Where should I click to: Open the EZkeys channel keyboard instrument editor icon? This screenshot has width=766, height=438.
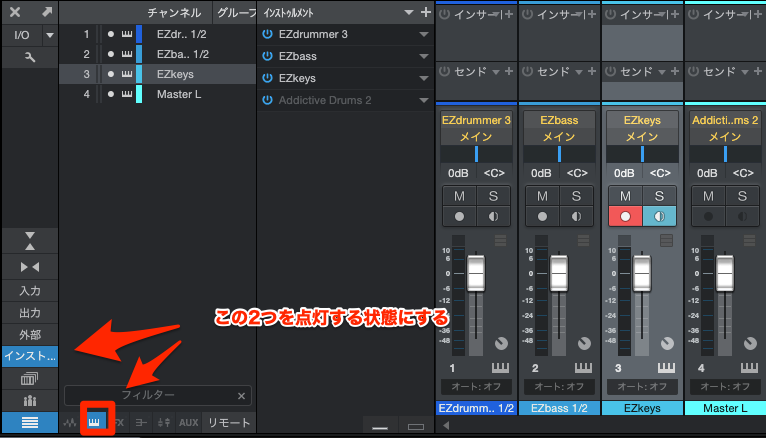[661, 369]
